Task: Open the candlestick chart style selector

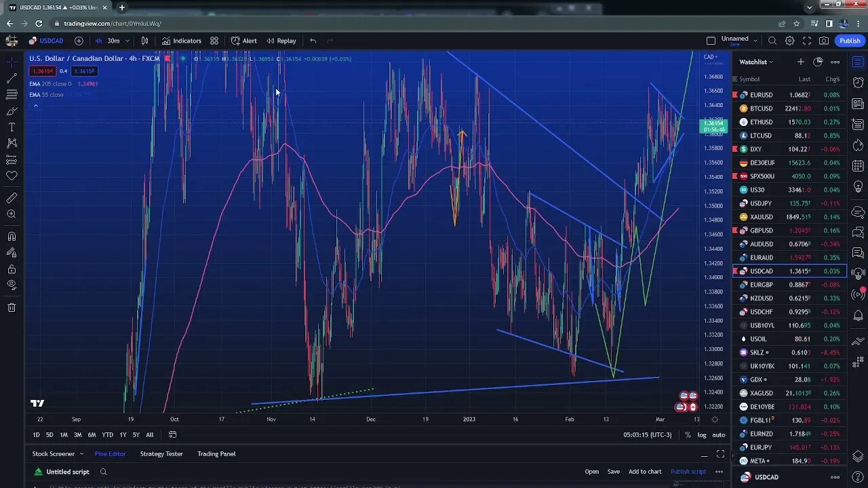Action: click(144, 41)
